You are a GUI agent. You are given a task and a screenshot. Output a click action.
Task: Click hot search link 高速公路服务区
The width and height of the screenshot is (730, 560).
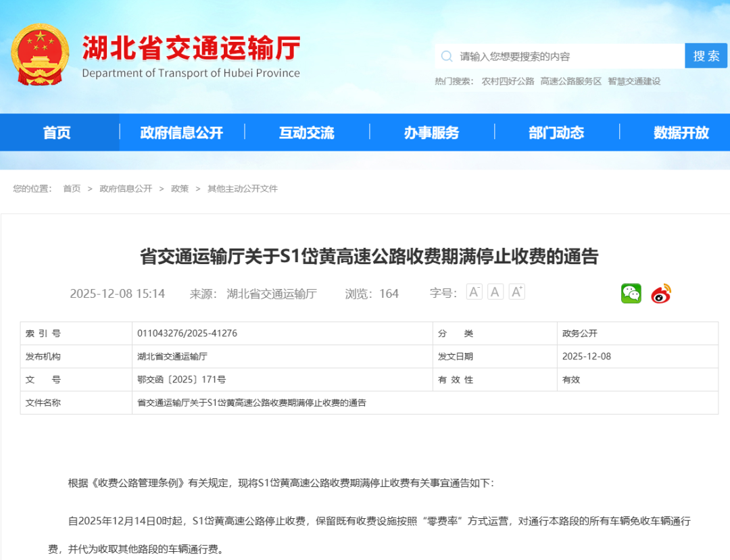(570, 81)
